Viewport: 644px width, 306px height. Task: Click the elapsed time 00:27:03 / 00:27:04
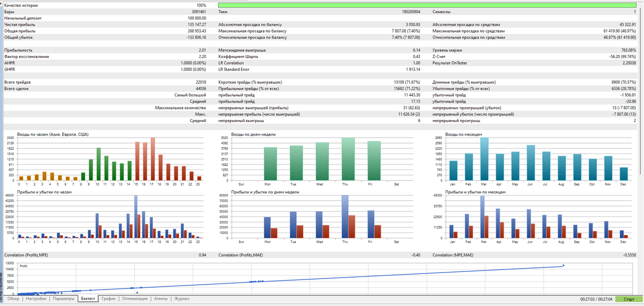[596, 299]
